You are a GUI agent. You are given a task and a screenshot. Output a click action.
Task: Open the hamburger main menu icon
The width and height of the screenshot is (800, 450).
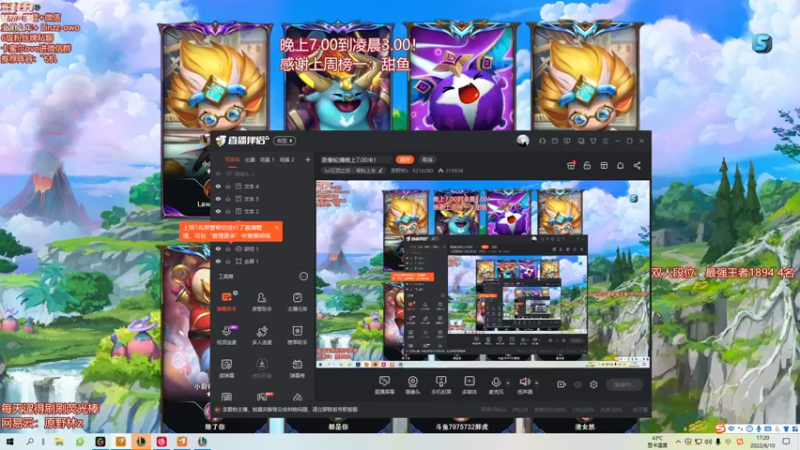[605, 141]
